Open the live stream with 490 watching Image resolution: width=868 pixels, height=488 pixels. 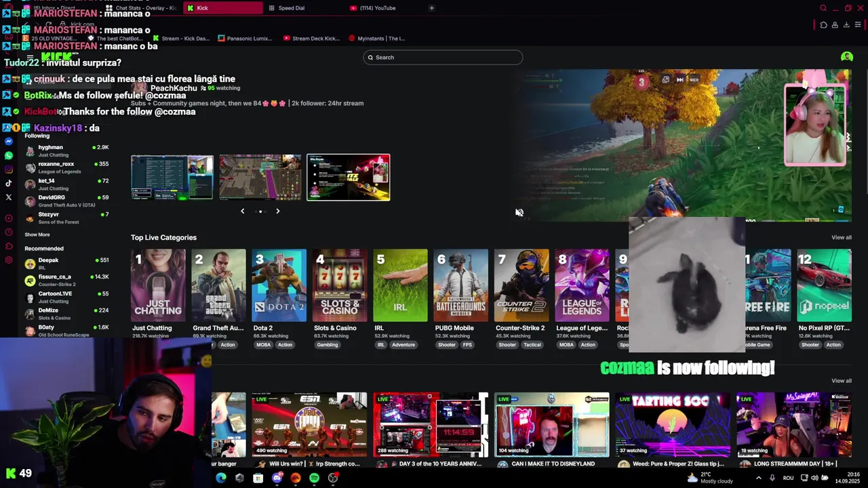point(309,424)
